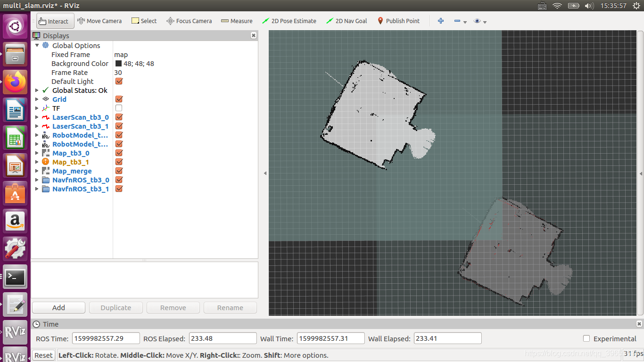
Task: Click the Background Color swatch
Action: point(118,63)
